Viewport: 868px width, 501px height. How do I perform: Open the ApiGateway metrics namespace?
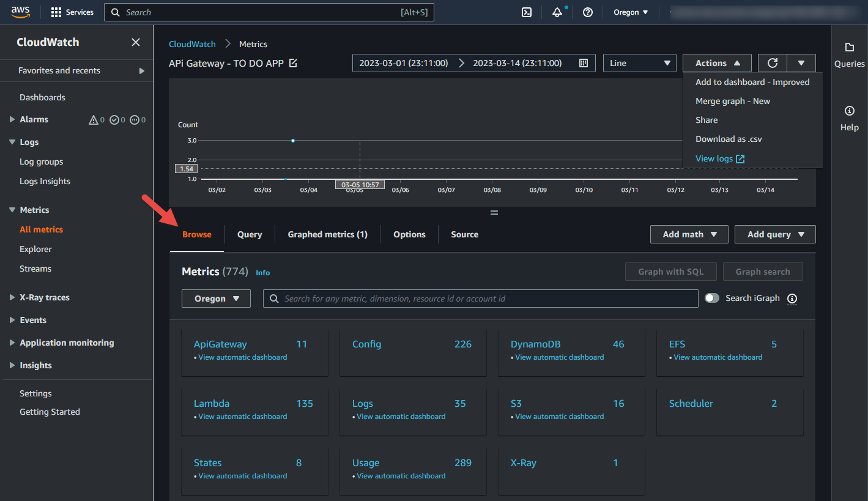click(x=220, y=344)
